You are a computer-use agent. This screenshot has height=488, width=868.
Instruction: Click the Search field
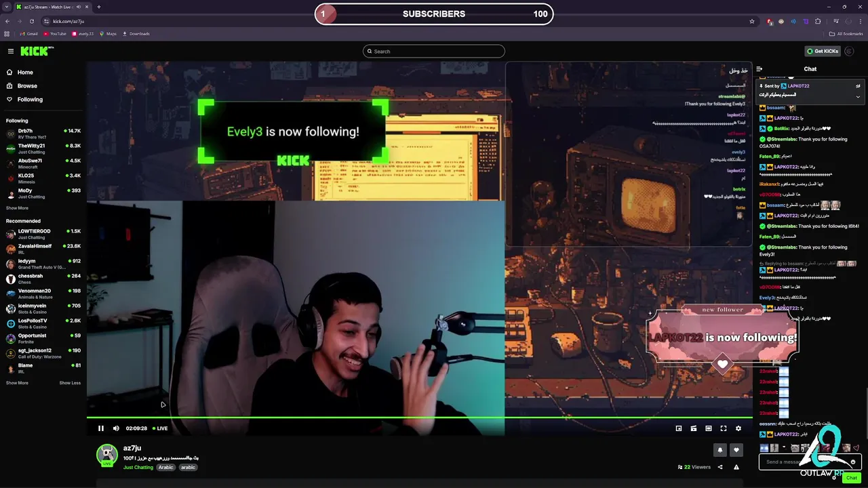tap(434, 52)
